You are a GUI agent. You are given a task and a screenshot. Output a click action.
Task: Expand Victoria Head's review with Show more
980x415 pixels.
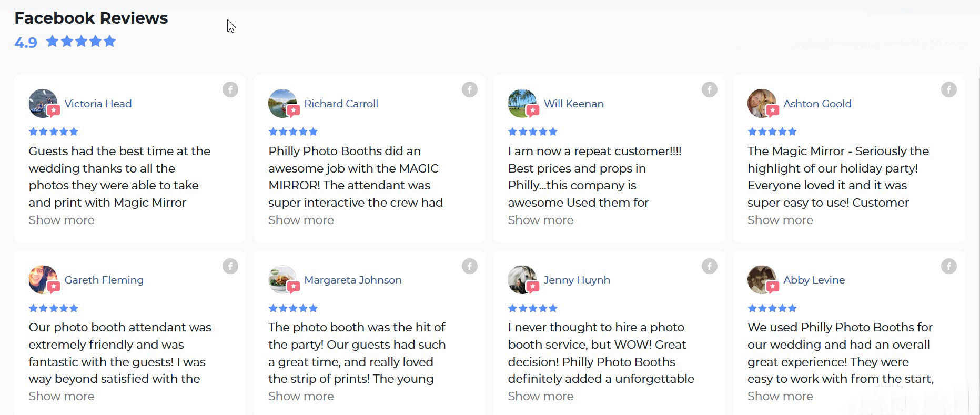pyautogui.click(x=61, y=220)
